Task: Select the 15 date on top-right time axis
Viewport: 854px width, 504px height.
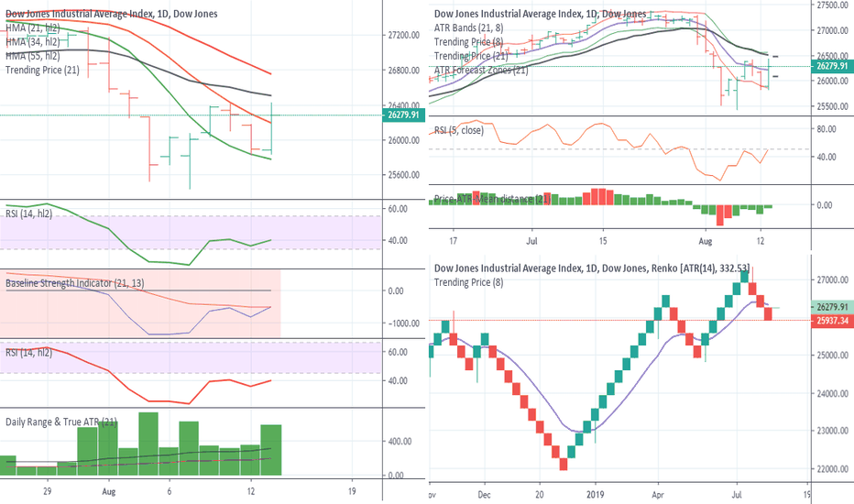Action: [x=603, y=241]
